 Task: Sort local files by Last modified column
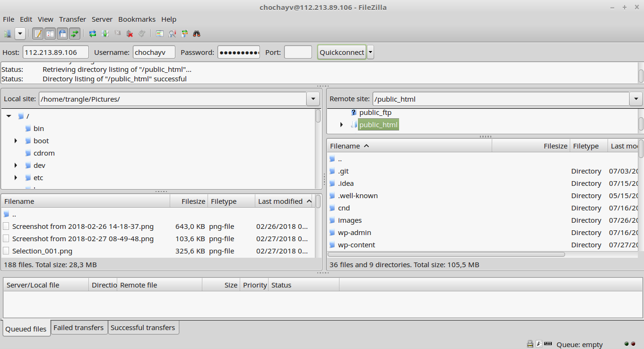pos(284,201)
